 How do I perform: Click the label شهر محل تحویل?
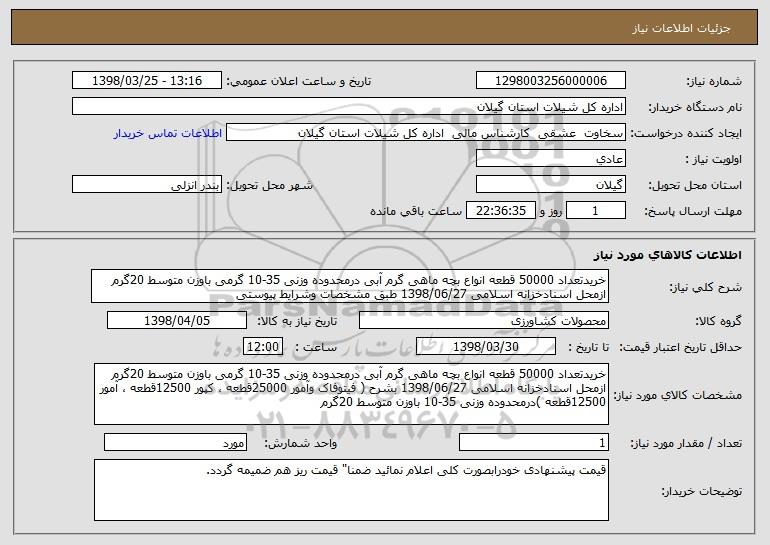click(x=269, y=186)
